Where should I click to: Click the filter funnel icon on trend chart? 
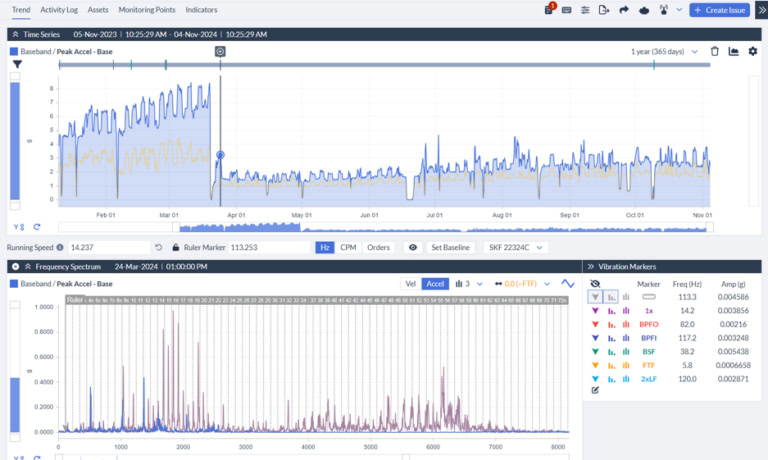click(17, 64)
